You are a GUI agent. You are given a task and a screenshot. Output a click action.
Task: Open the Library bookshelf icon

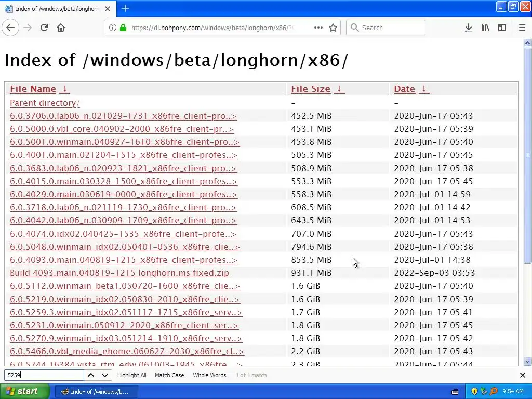(x=485, y=28)
